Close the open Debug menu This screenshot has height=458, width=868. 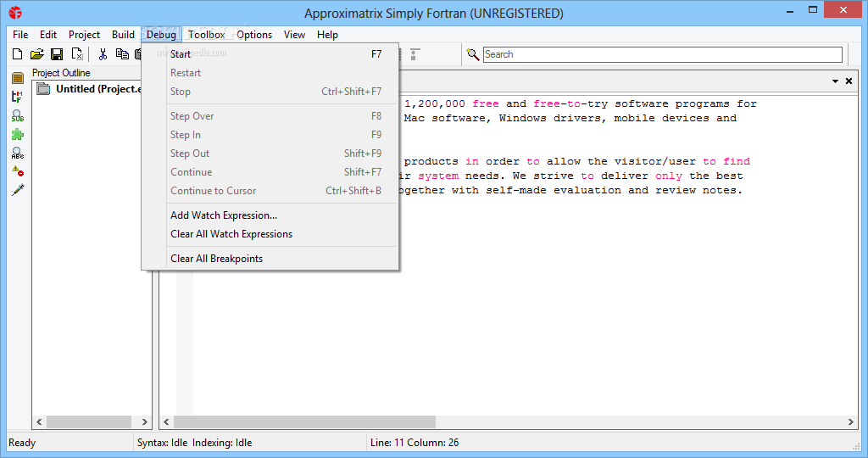pos(161,34)
